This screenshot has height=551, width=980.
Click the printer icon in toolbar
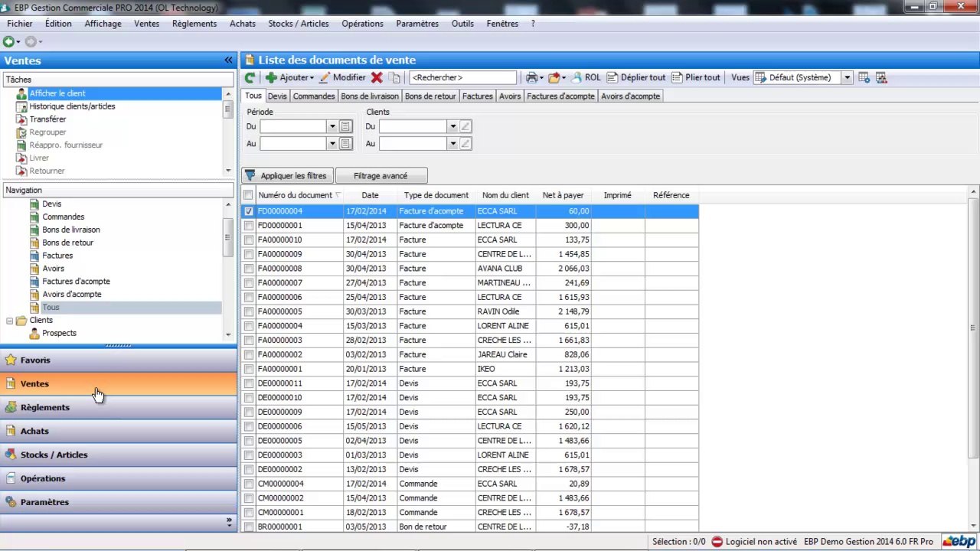[531, 77]
